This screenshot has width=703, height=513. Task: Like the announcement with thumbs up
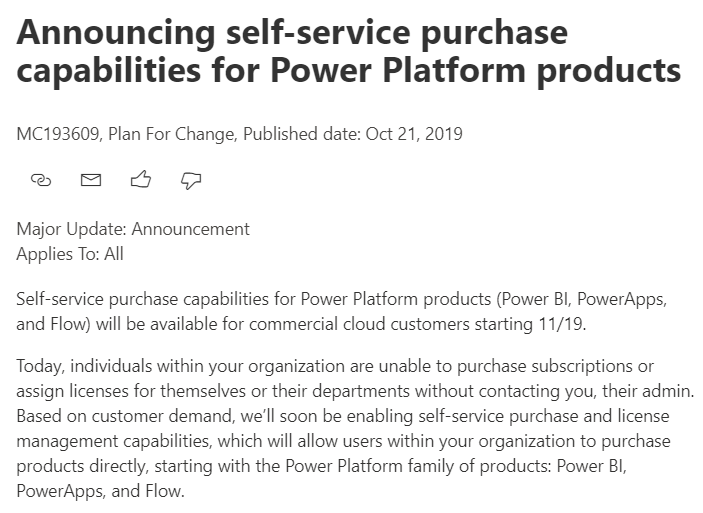[141, 179]
